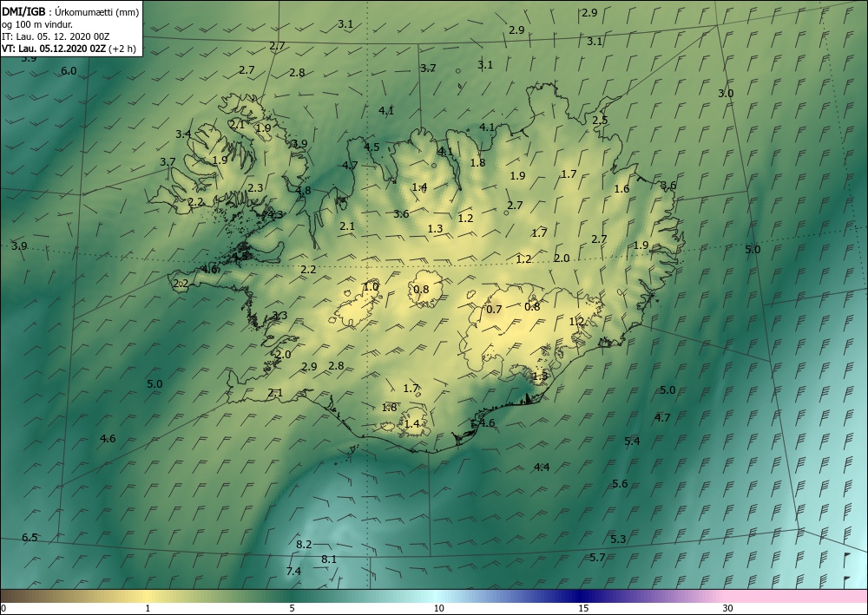Click the 2.3 value in the Westfjords
This screenshot has height=615, width=868.
pyautogui.click(x=255, y=188)
